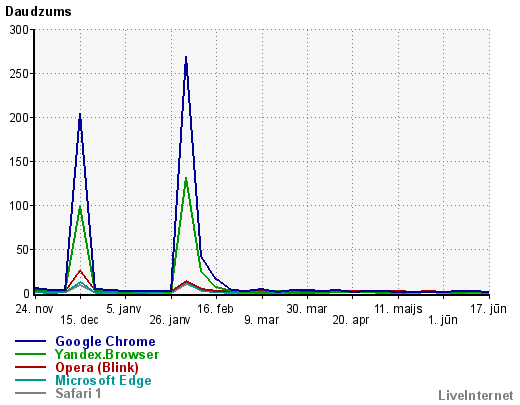Click the 24. nov axis label
Screen dimensions: 520x405
(34, 309)
